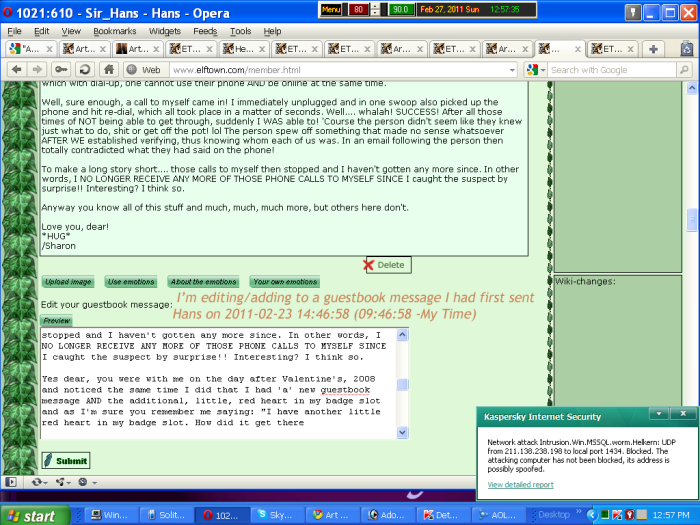Open Opera Unite icon in status bar

[x=62, y=482]
